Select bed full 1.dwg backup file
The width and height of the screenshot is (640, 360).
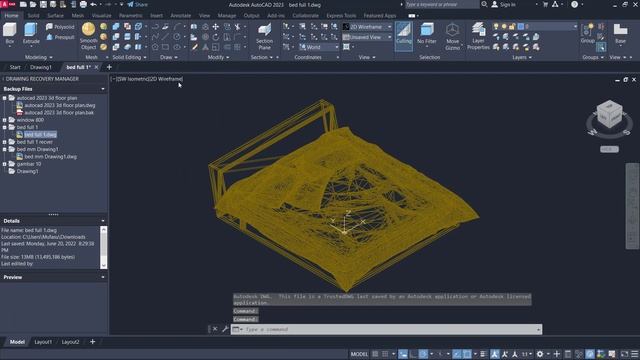tap(40, 135)
